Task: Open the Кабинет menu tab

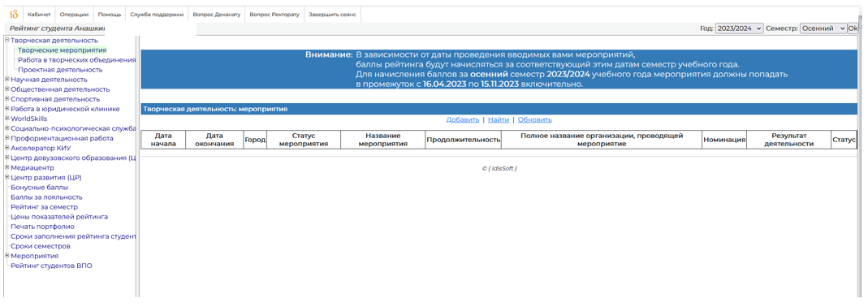Action: tap(39, 15)
